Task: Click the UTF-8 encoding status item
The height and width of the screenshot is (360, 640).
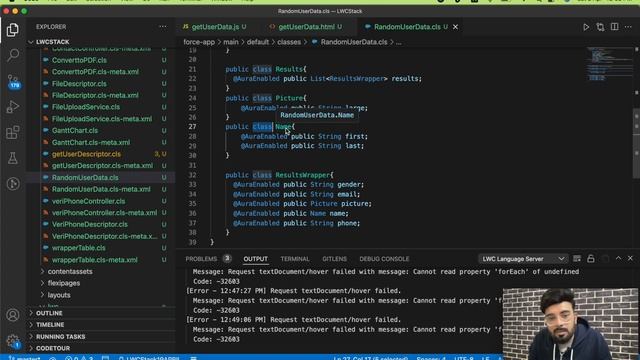Action: point(464,358)
